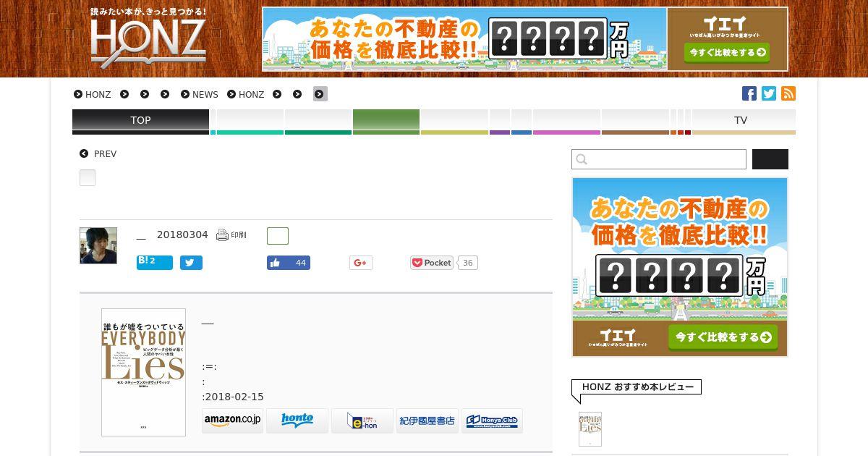The width and height of the screenshot is (868, 456).
Task: Open the NEWS nav link
Action: [200, 94]
